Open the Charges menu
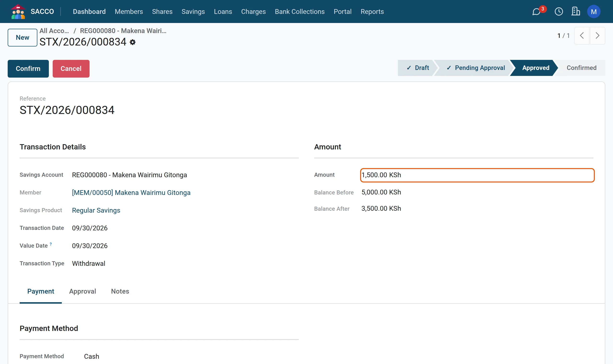The height and width of the screenshot is (364, 613). point(253,11)
